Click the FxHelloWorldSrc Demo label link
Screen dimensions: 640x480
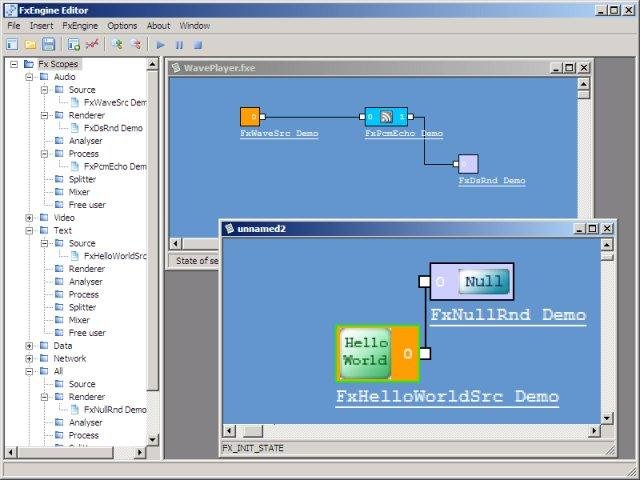click(x=447, y=397)
